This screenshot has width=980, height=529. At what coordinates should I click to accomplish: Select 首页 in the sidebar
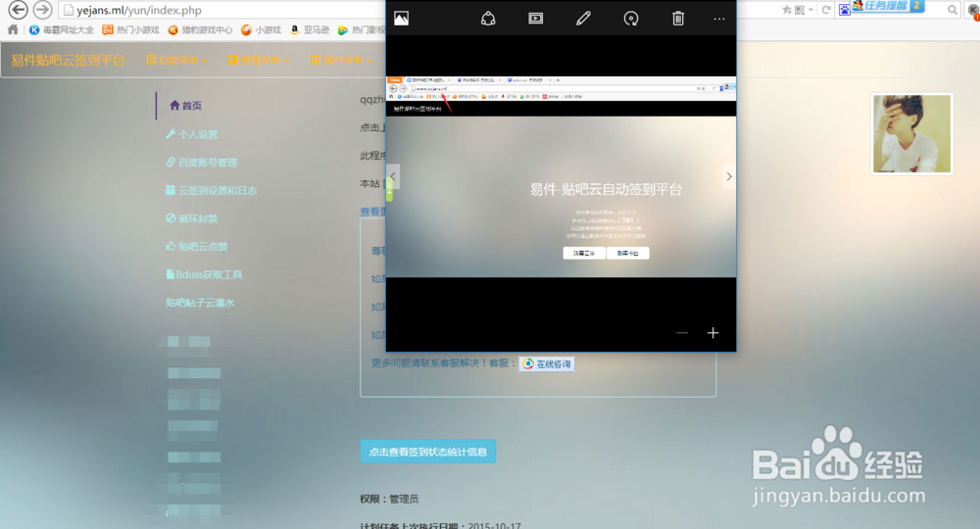coord(185,106)
